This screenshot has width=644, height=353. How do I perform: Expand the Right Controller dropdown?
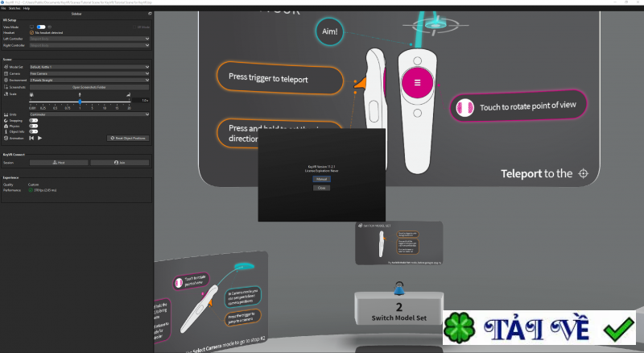[x=89, y=45]
